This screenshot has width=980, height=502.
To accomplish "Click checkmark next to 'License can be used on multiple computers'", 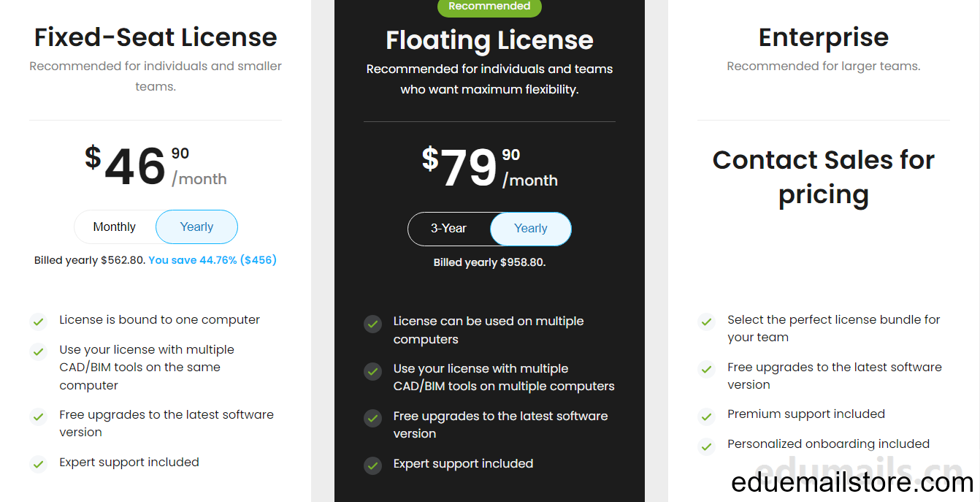I will [x=372, y=323].
